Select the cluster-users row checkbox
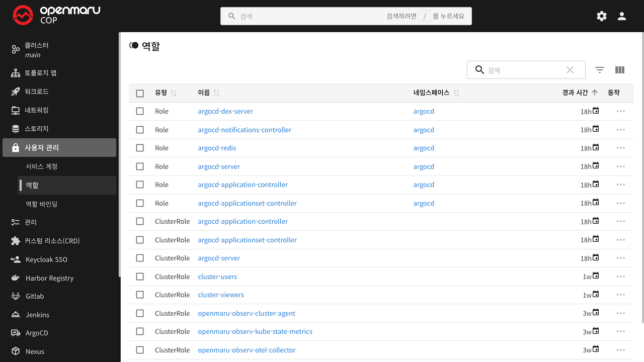 [x=140, y=277]
